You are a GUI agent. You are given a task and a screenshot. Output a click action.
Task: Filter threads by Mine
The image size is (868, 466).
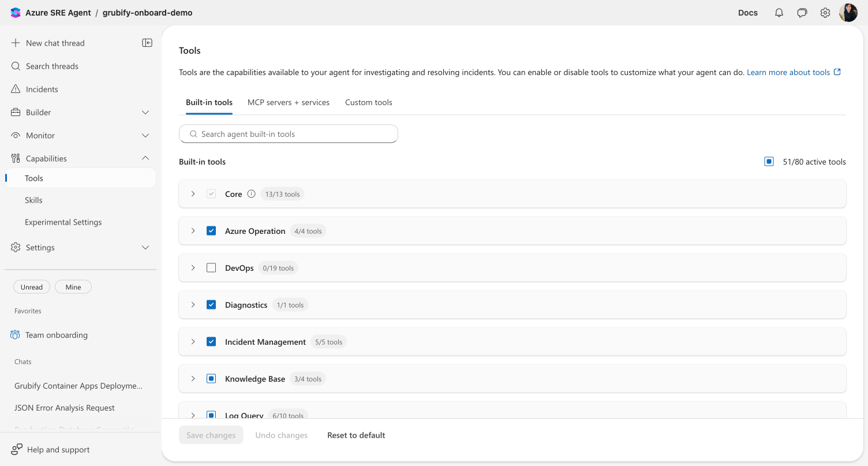coord(73,287)
